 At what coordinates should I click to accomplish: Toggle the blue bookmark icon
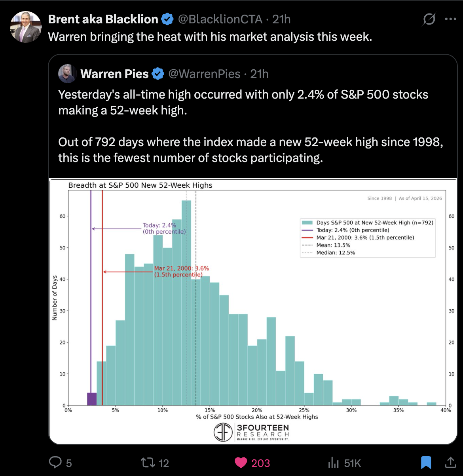point(426,463)
